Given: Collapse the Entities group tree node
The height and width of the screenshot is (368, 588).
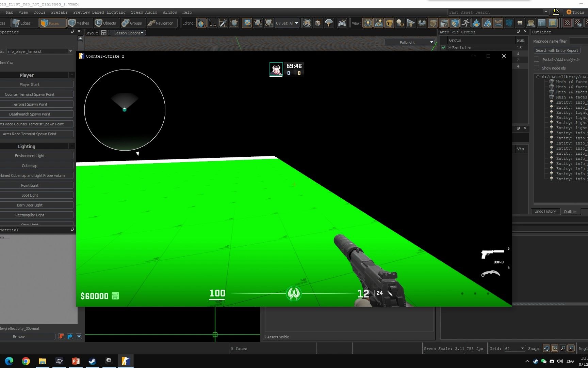Looking at the screenshot, I should pyautogui.click(x=450, y=48).
